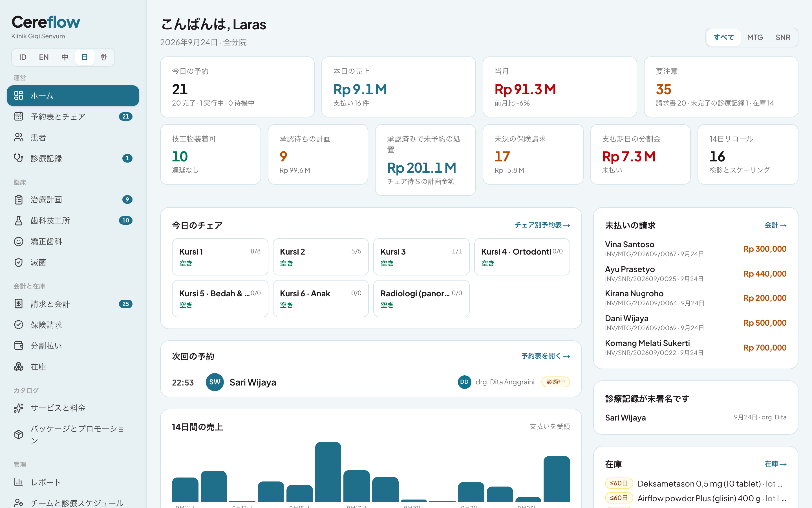This screenshot has width=812, height=508.
Task: Switch language to 한 (Korean)
Action: (x=104, y=57)
